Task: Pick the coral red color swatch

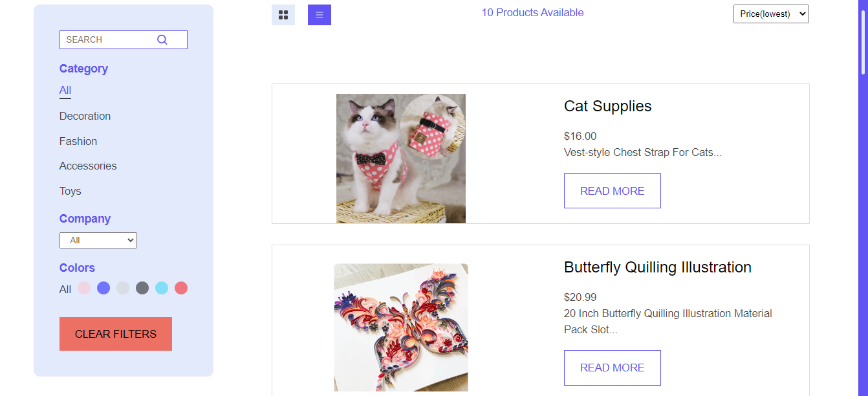Action: 181,288
